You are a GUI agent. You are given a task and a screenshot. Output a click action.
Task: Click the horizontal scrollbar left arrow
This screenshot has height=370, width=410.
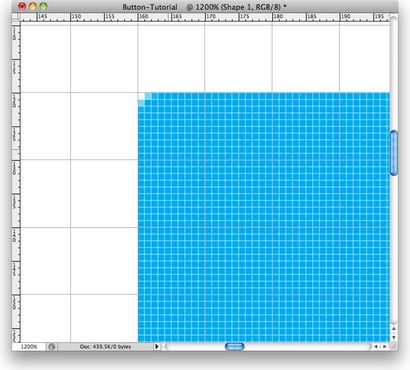pyautogui.click(x=376, y=347)
